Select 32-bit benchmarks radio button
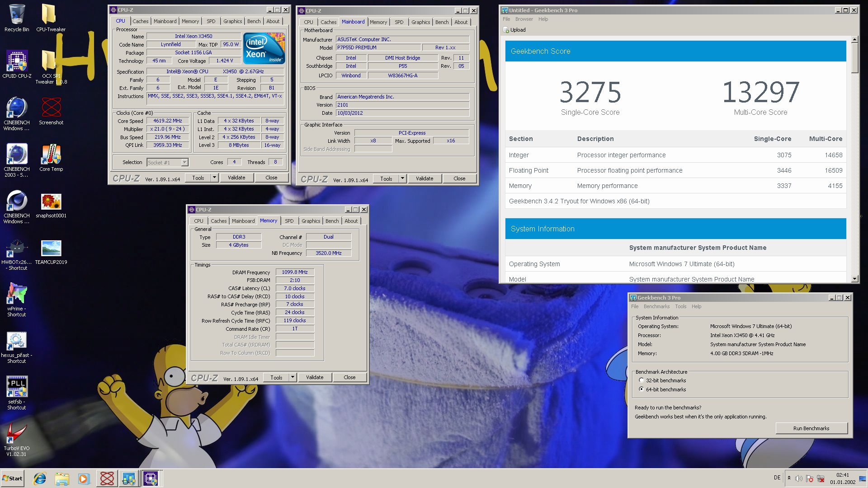Screen dimensions: 868x488 [x=641, y=380]
